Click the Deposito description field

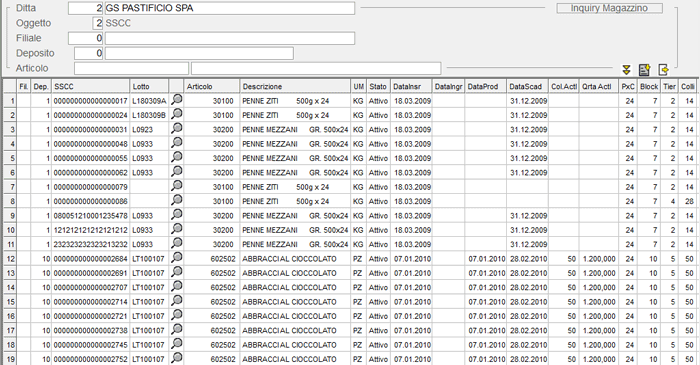point(199,54)
